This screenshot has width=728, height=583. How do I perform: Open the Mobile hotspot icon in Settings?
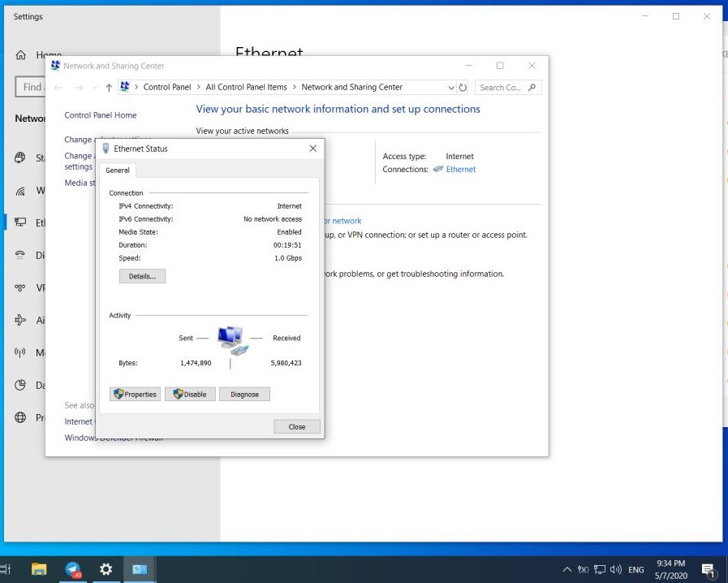pos(20,352)
